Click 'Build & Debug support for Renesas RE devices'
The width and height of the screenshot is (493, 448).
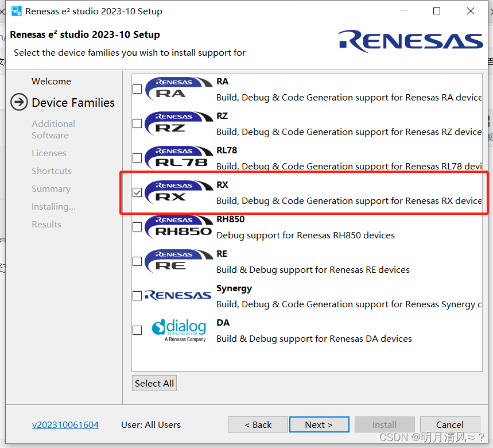pyautogui.click(x=313, y=270)
